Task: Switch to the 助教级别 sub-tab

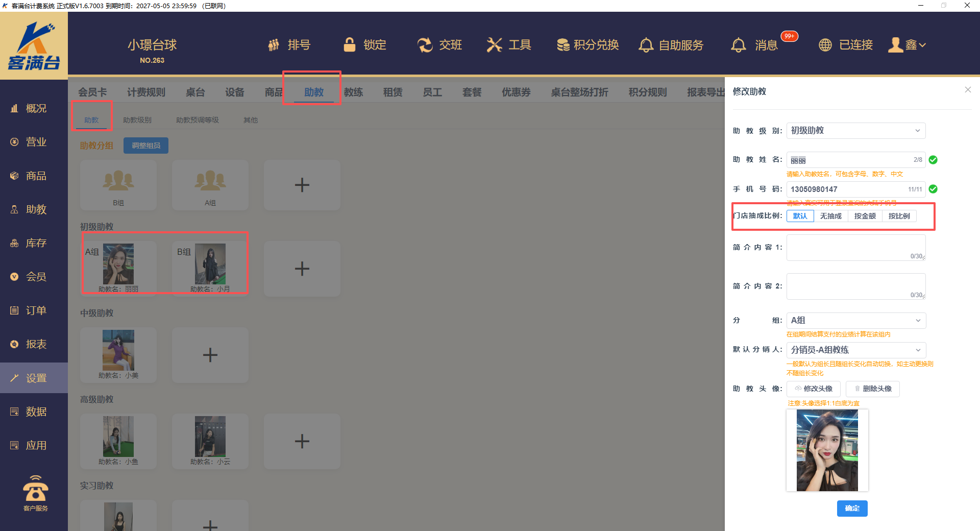Action: click(137, 120)
